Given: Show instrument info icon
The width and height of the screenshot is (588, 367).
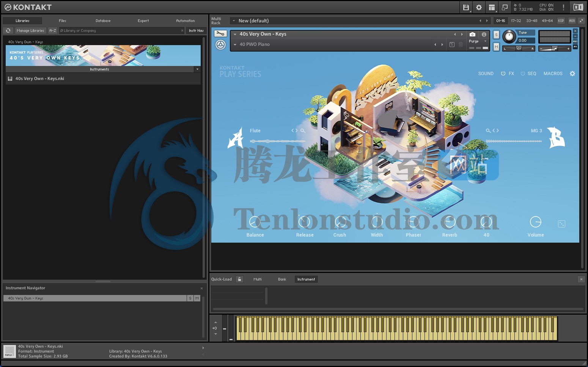Looking at the screenshot, I should tap(484, 34).
